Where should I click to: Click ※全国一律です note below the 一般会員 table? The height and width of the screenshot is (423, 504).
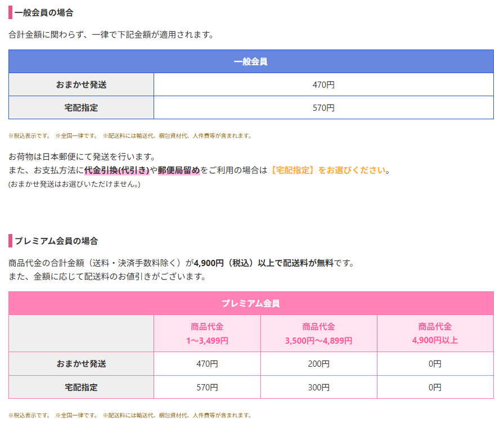click(76, 136)
